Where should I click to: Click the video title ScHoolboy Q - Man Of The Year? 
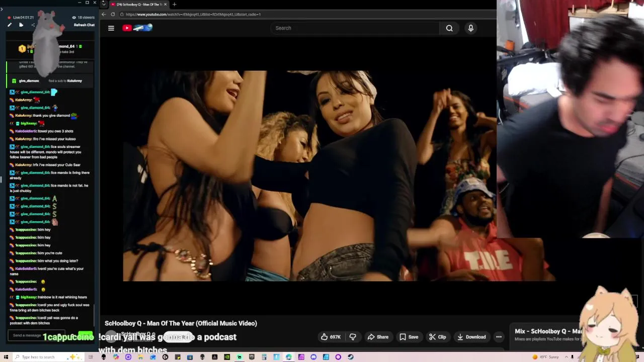tap(181, 323)
